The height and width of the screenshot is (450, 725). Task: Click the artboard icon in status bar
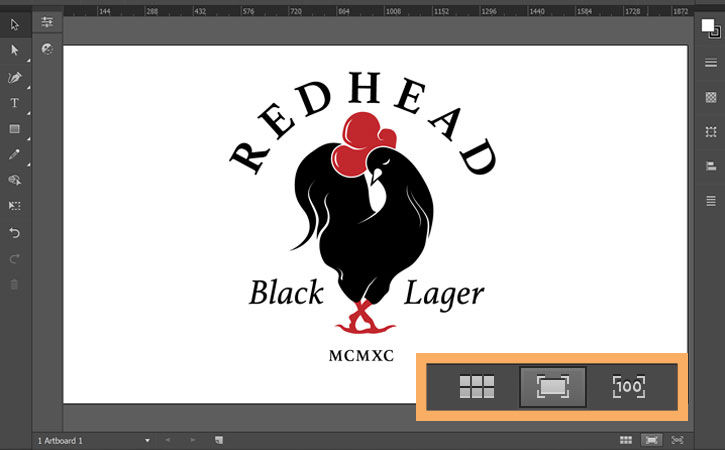click(219, 440)
